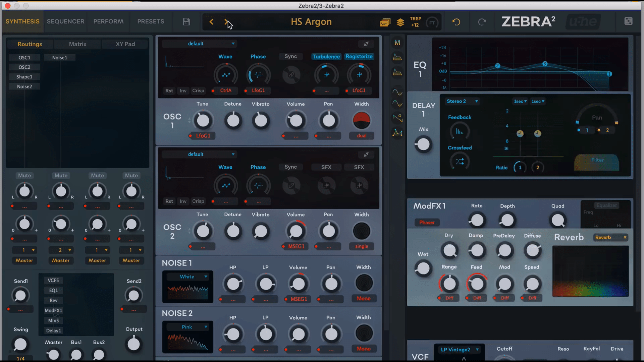This screenshot has width=644, height=362.
Task: Click EQ band 2 node on graph
Action: point(498,66)
